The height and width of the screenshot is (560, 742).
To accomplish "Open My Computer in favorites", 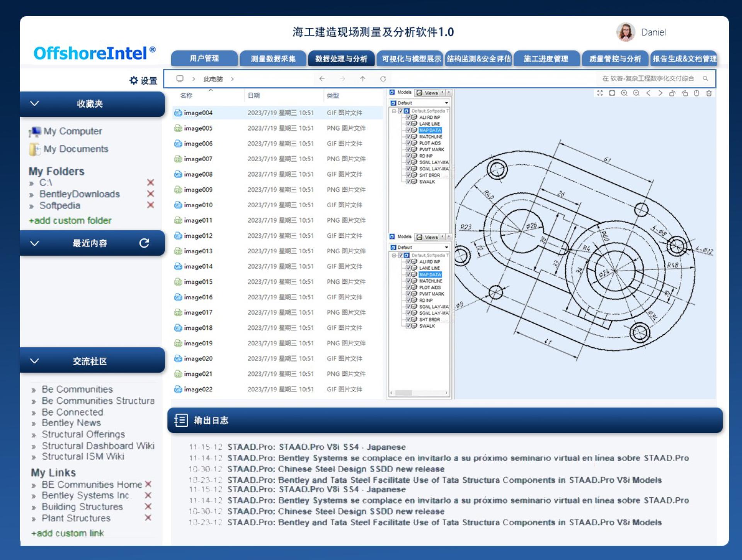I will pos(65,131).
